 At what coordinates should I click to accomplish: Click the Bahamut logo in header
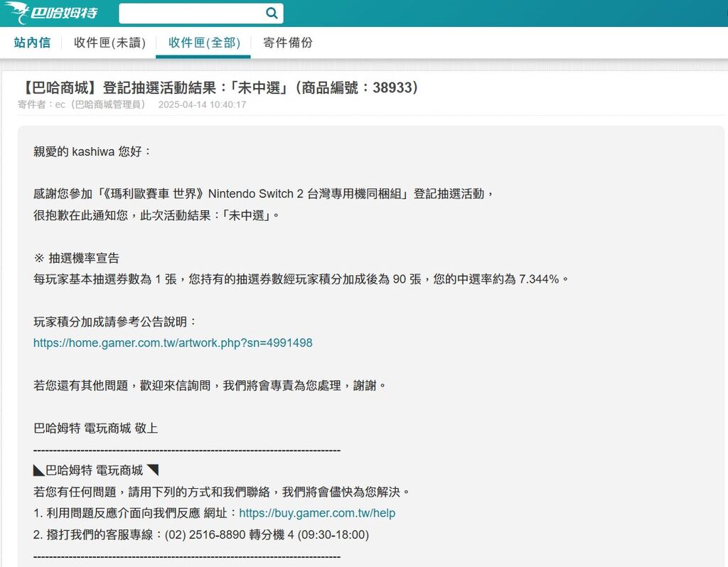click(x=51, y=13)
